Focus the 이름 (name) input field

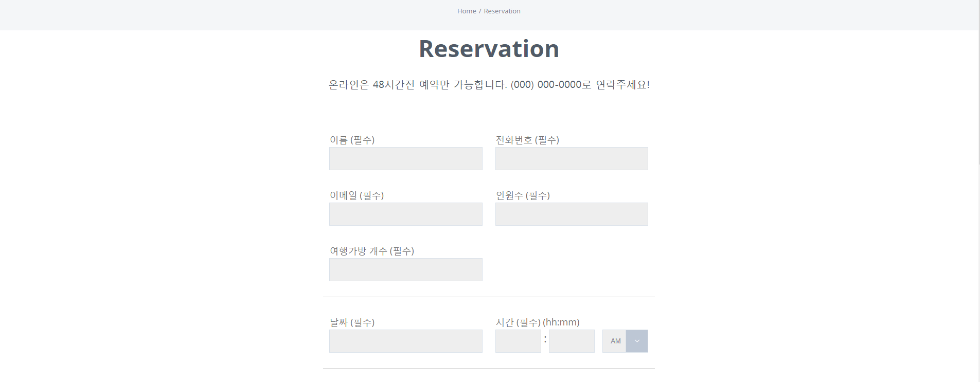pos(405,159)
